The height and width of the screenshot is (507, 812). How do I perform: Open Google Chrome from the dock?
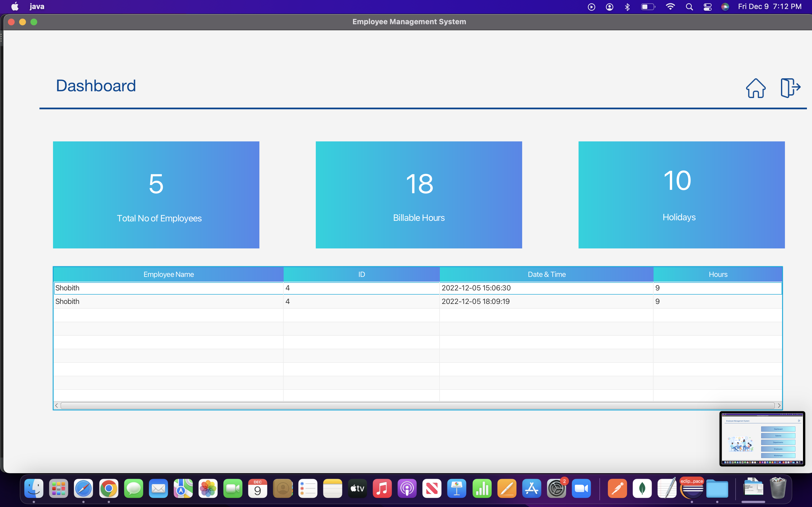109,489
